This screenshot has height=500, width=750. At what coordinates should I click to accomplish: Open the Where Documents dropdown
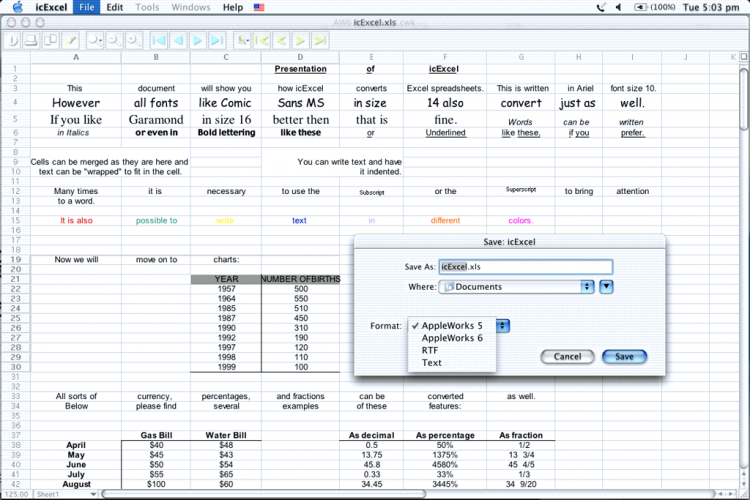point(517,287)
